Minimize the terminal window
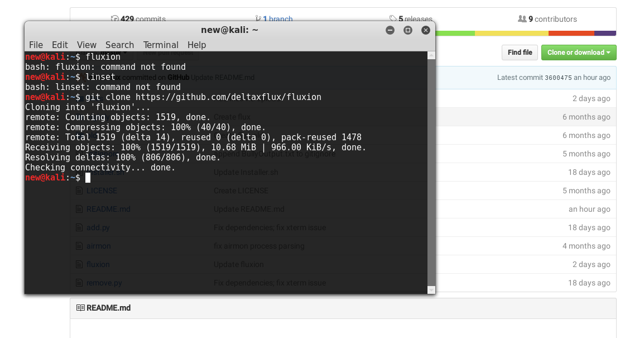The height and width of the screenshot is (338, 644). click(390, 30)
